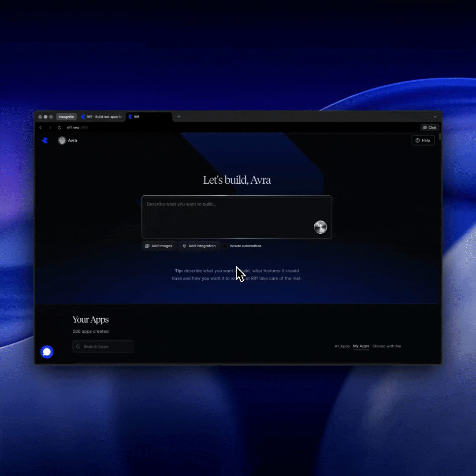Open the Avra profile avatar
Image resolution: width=476 pixels, height=476 pixels.
[x=62, y=141]
